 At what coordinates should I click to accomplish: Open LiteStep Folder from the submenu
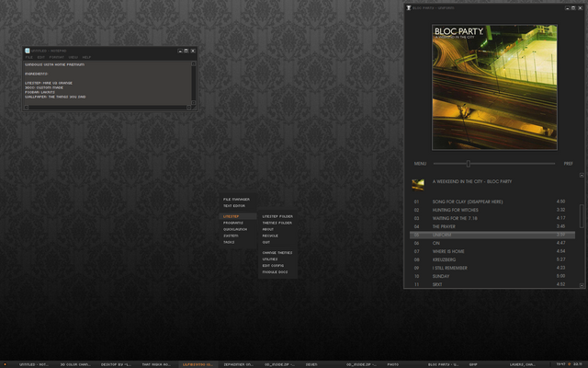(277, 216)
